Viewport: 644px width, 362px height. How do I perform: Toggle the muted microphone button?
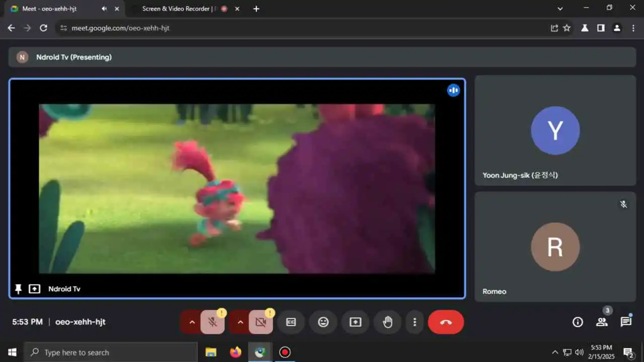coord(212,322)
